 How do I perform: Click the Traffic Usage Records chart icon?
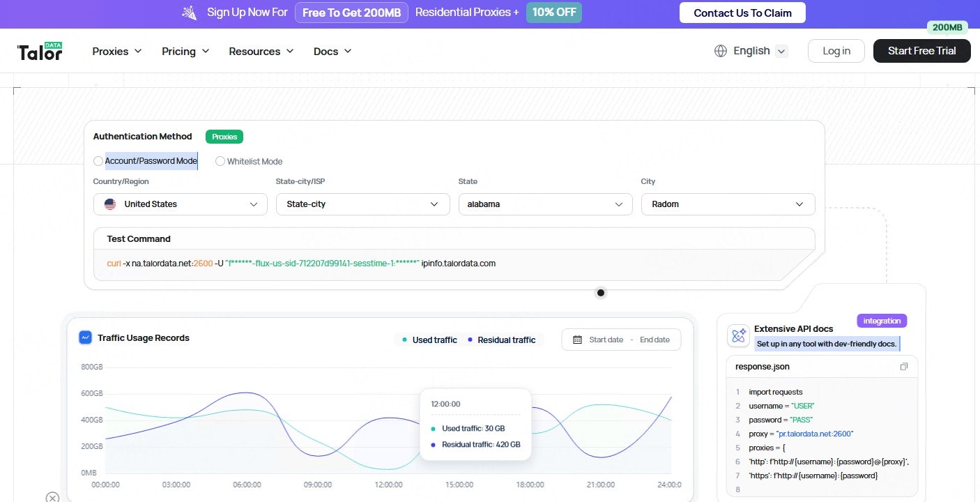click(x=85, y=337)
